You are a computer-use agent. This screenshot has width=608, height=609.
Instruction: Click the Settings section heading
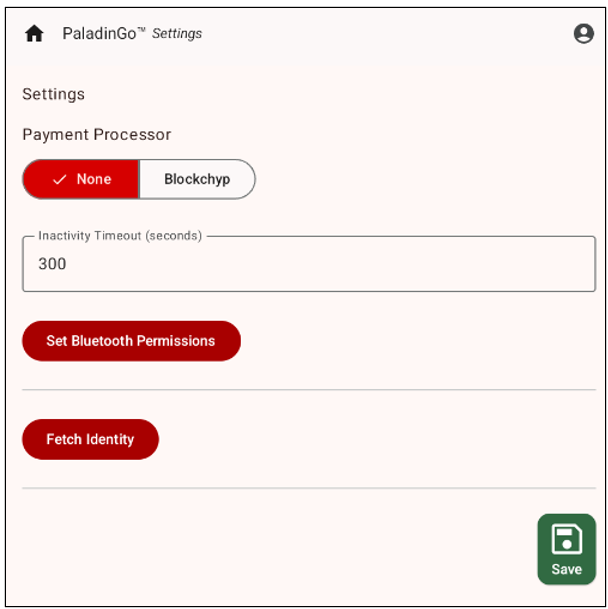54,94
